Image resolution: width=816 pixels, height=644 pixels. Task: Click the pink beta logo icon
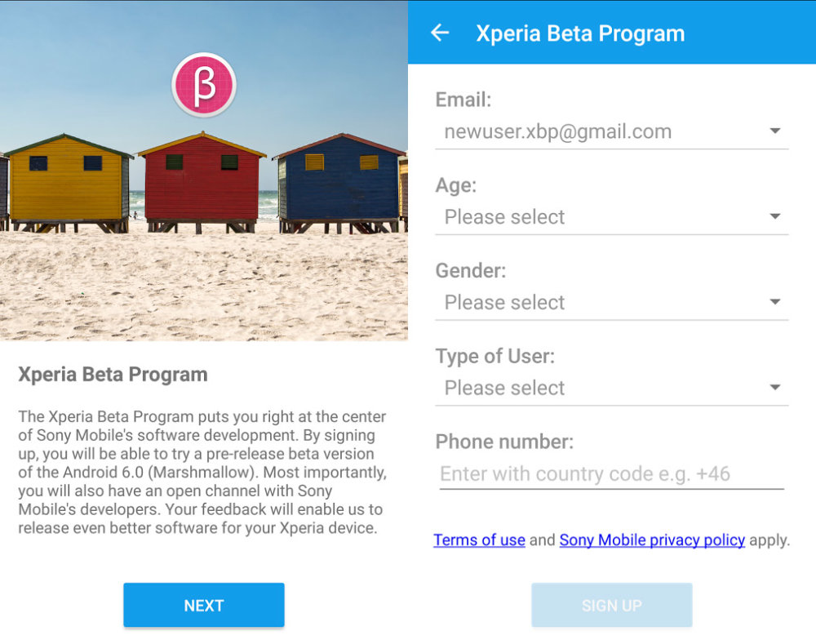pos(204,85)
